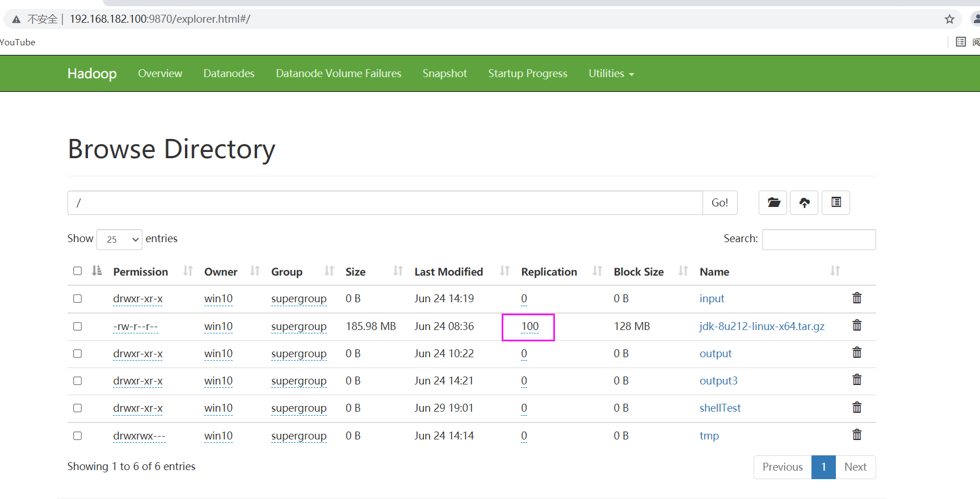Screen dimensions: 980x499
Task: Go to the Datanodes page
Action: [229, 73]
